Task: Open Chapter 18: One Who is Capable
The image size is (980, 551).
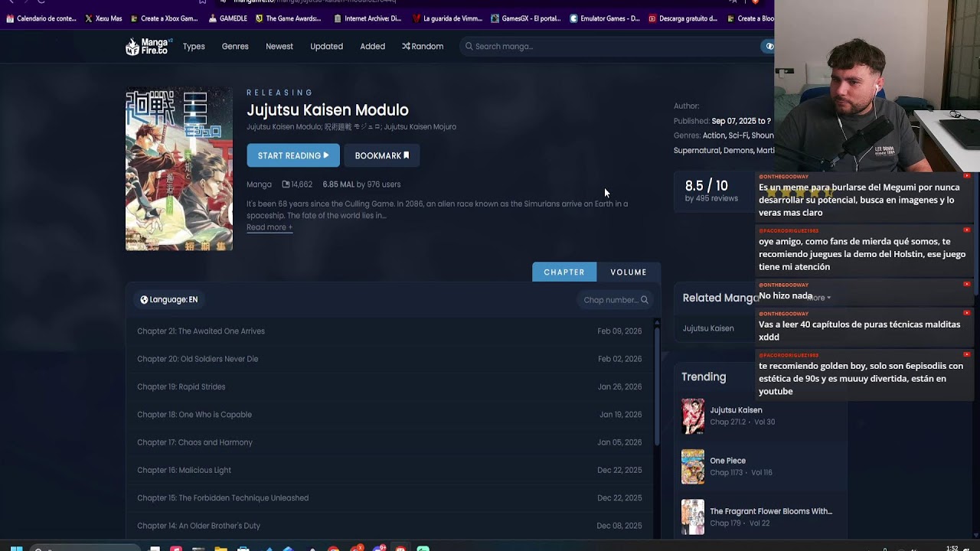Action: [x=390, y=415]
